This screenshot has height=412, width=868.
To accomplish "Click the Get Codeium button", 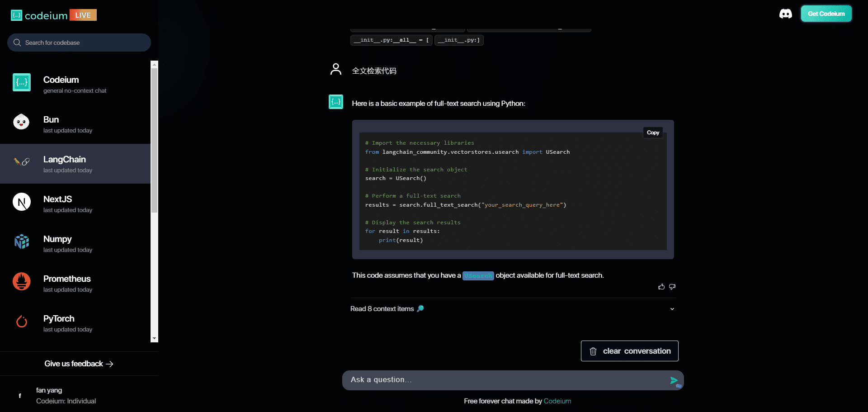I will pyautogui.click(x=826, y=14).
